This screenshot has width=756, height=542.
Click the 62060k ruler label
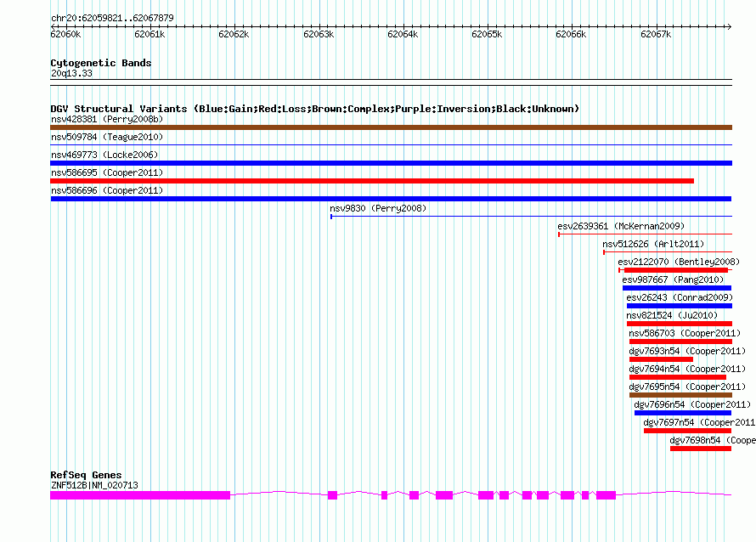(65, 34)
